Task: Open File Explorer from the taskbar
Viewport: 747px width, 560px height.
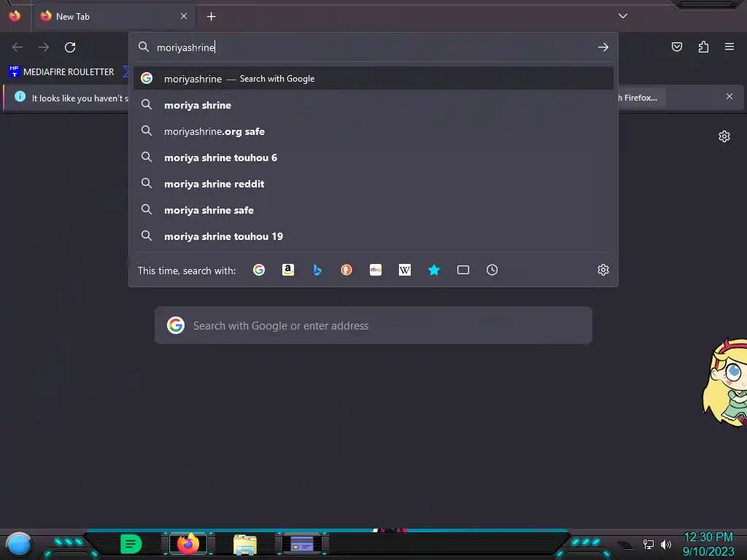Action: [x=245, y=545]
